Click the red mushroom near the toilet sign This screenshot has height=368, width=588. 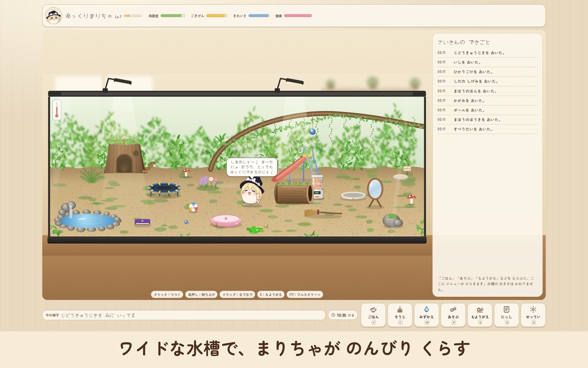coord(411,199)
